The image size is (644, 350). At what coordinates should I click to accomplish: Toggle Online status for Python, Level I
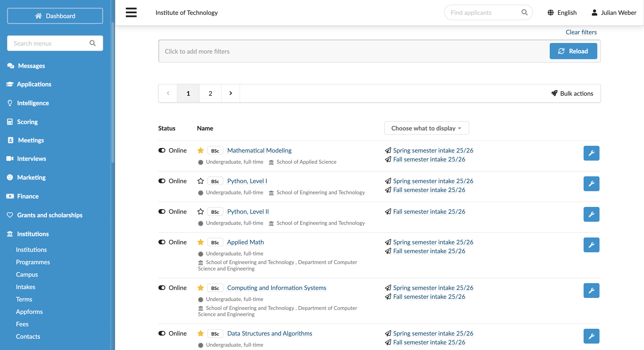point(162,181)
